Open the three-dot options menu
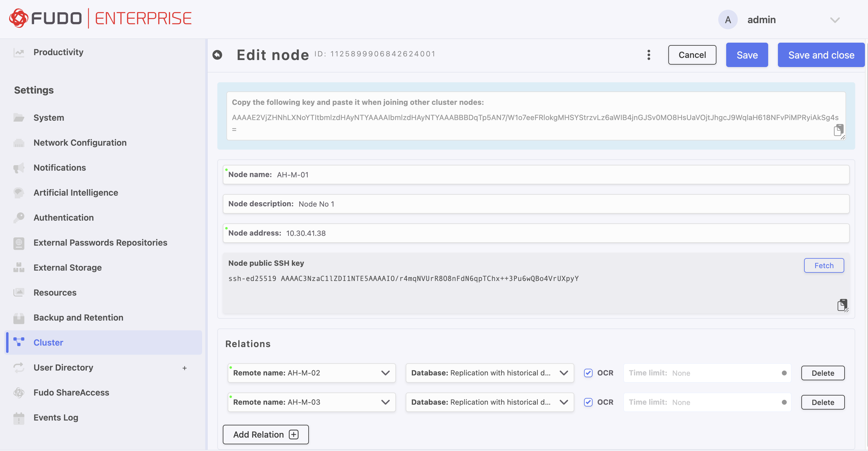868x451 pixels. [648, 55]
